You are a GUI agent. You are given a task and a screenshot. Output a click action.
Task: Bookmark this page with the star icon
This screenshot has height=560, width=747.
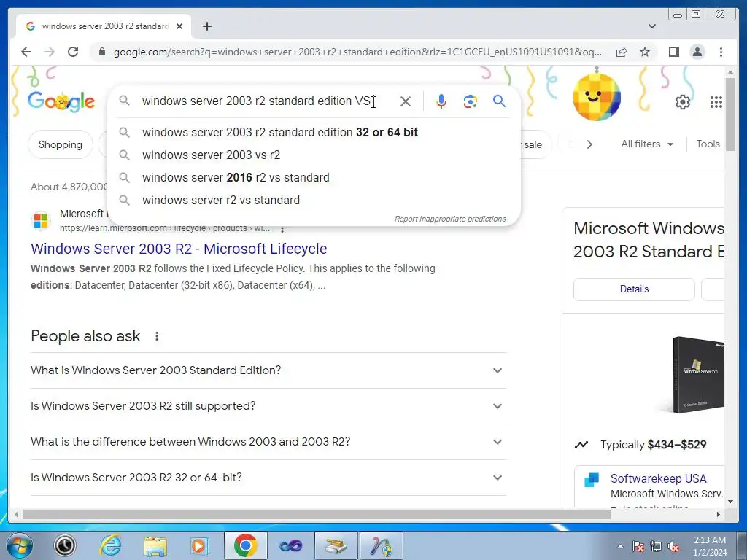pyautogui.click(x=645, y=52)
